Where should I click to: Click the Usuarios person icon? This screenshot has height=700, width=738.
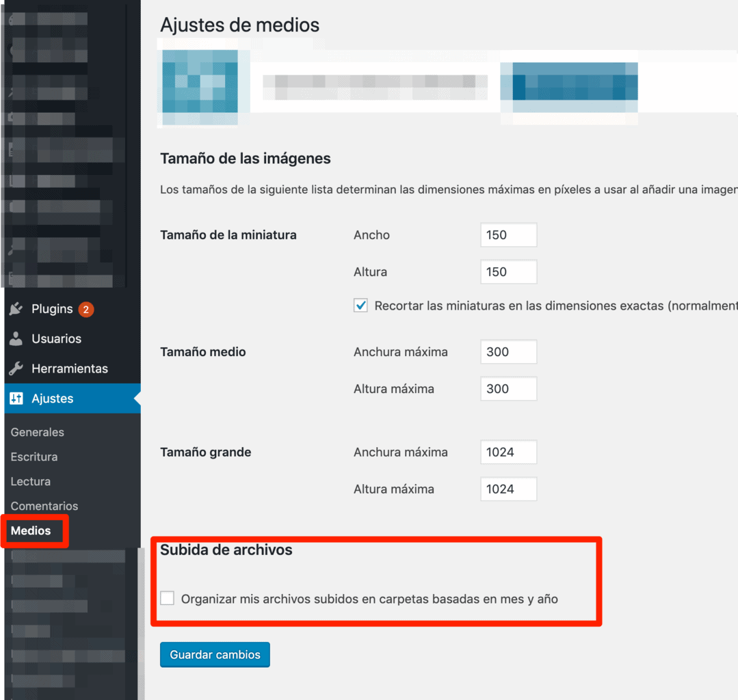click(x=16, y=338)
